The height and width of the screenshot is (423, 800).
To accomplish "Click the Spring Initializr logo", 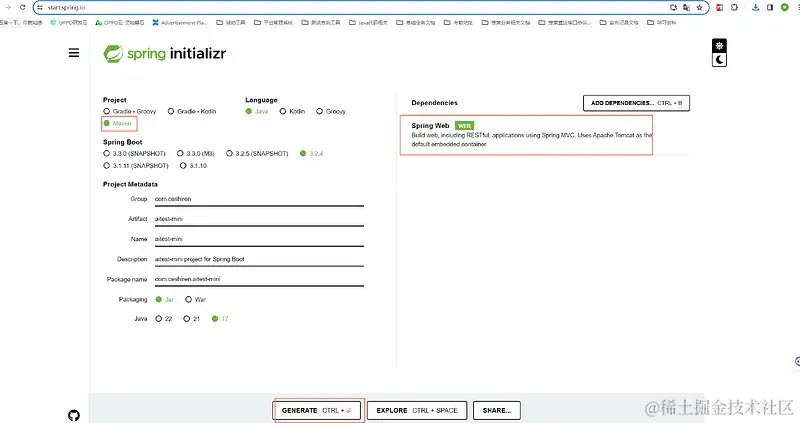I will (x=165, y=54).
